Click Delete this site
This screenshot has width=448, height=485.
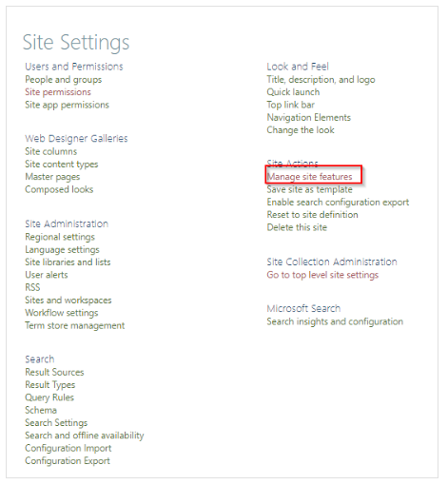point(297,227)
